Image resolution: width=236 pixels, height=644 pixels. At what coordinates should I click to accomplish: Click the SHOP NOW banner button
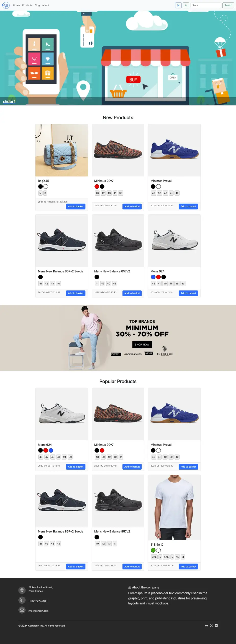(142, 344)
